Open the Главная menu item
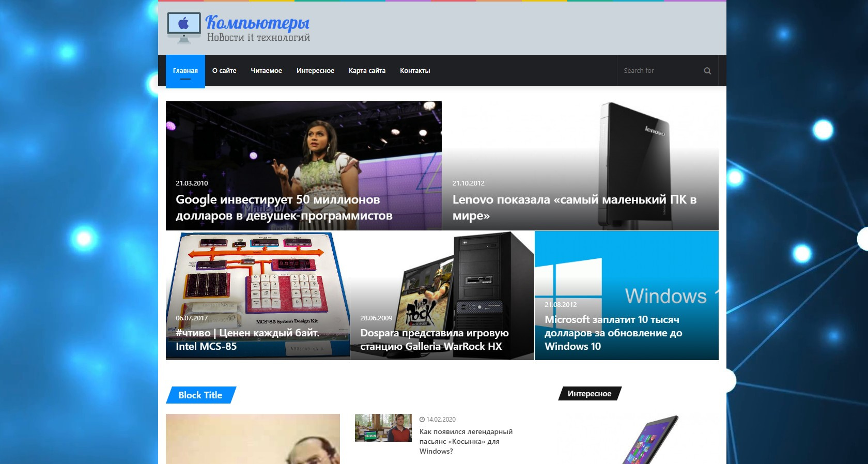The width and height of the screenshot is (868, 464). (x=185, y=71)
